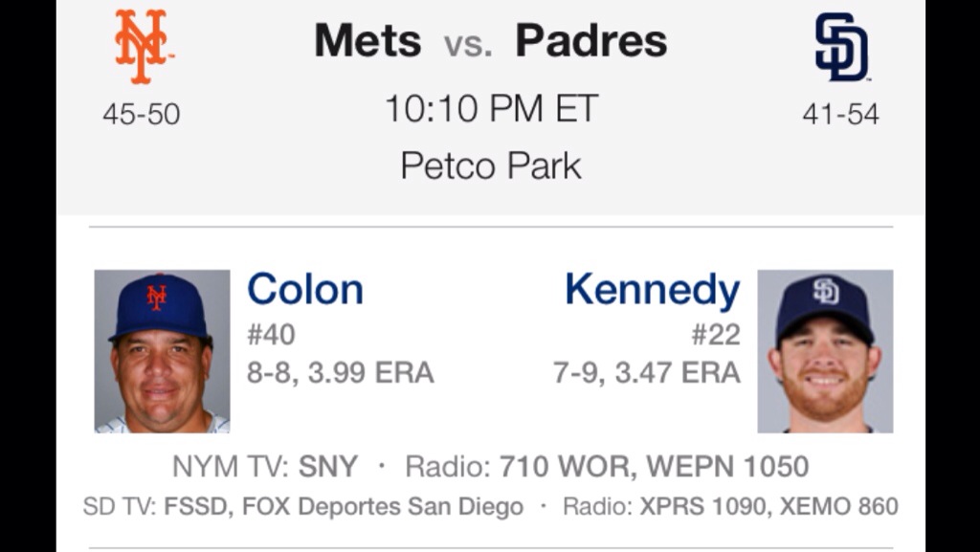980x552 pixels.
Task: Select FOX Deportes San Diego TV listing
Action: (383, 506)
